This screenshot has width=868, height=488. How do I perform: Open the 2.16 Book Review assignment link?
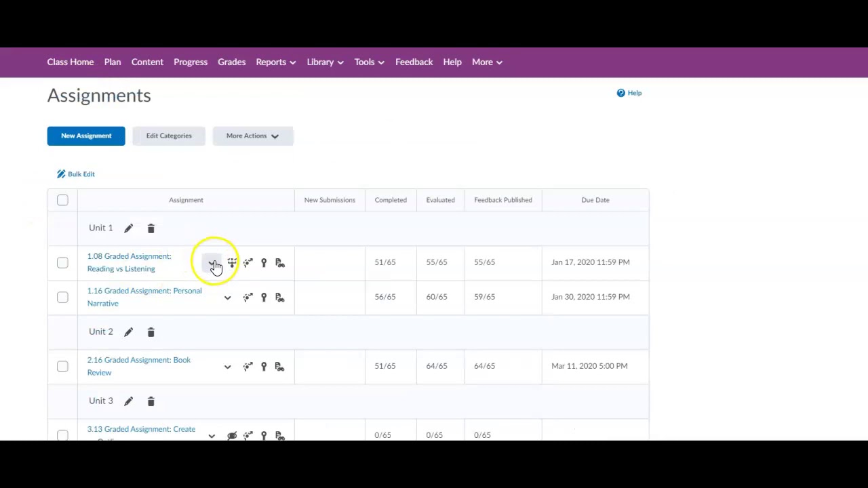(139, 366)
